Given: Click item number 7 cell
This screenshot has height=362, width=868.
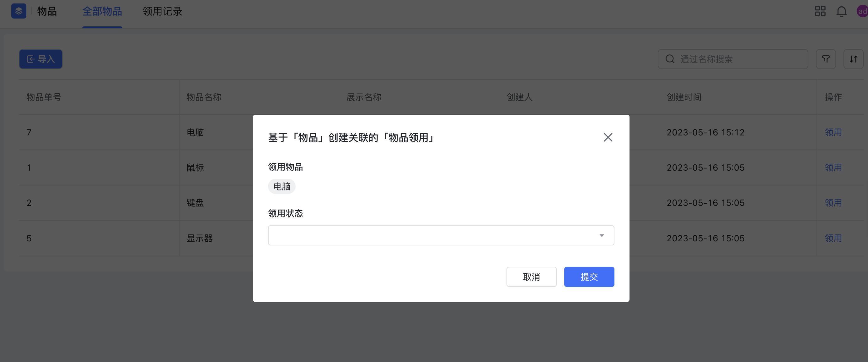Looking at the screenshot, I should point(29,132).
